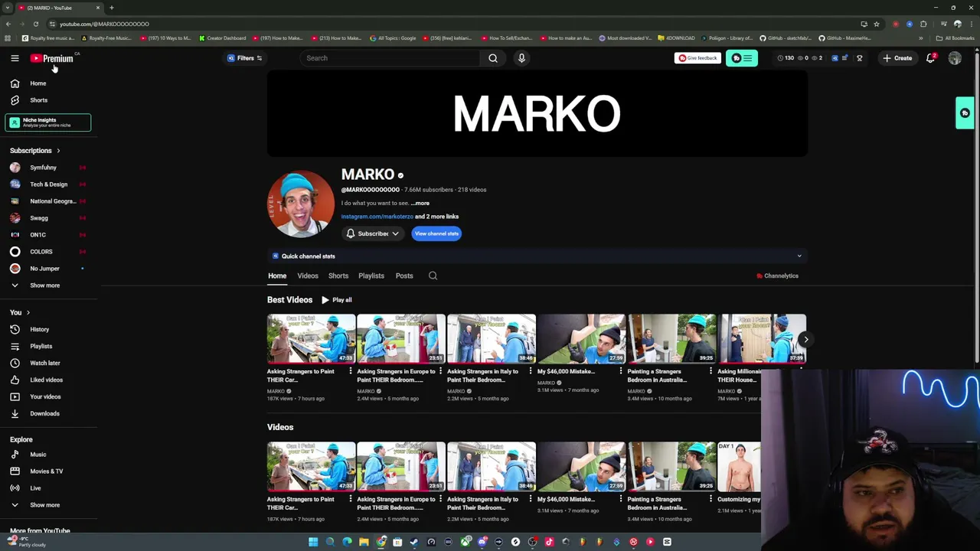
Task: Activate voice search microphone
Action: pyautogui.click(x=521, y=58)
